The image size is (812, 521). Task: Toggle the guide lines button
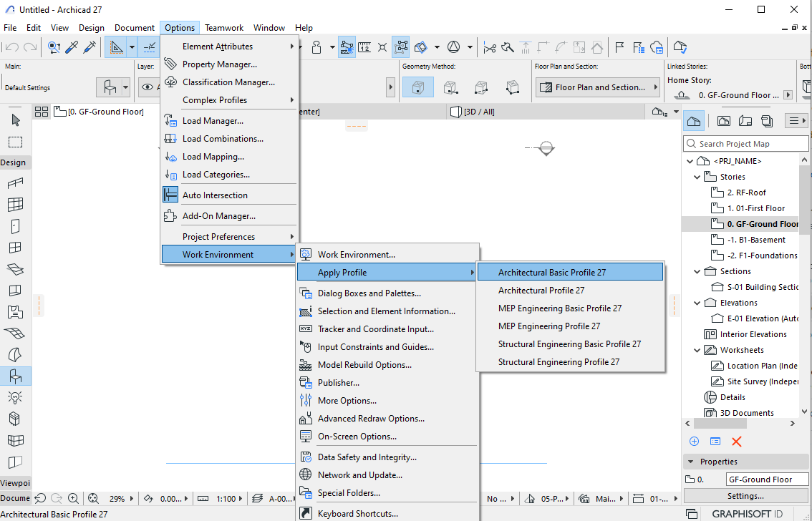point(117,47)
